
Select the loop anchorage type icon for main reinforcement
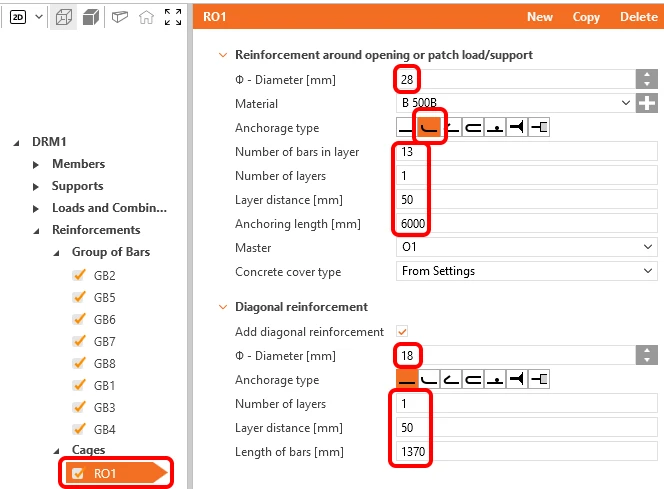473,127
